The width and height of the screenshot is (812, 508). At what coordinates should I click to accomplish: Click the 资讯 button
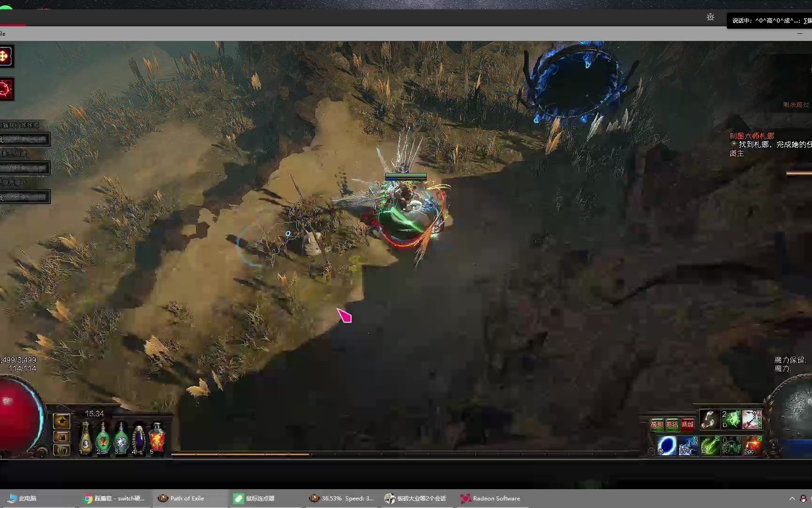click(672, 424)
